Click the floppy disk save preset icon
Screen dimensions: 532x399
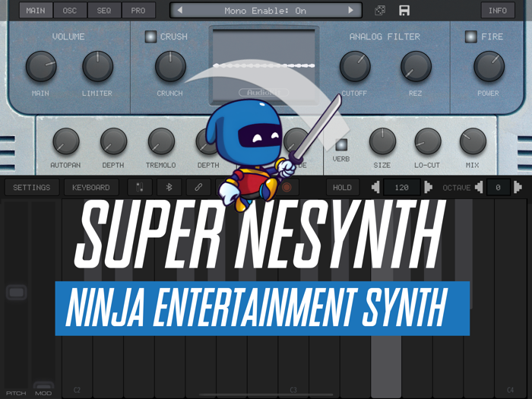[404, 11]
